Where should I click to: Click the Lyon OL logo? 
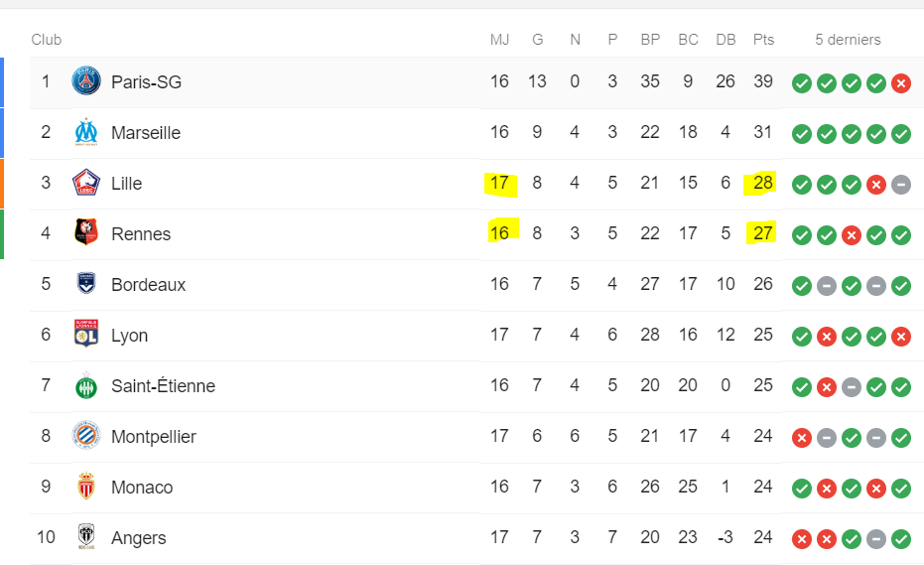coord(86,334)
